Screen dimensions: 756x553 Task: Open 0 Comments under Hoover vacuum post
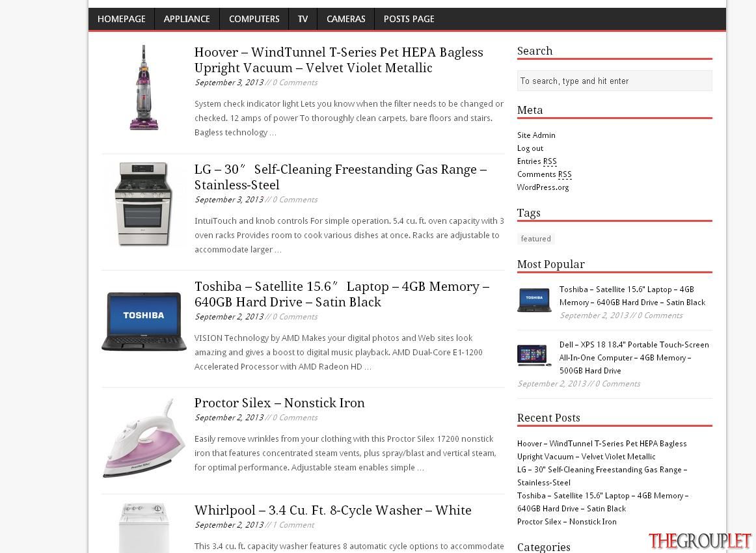point(295,83)
